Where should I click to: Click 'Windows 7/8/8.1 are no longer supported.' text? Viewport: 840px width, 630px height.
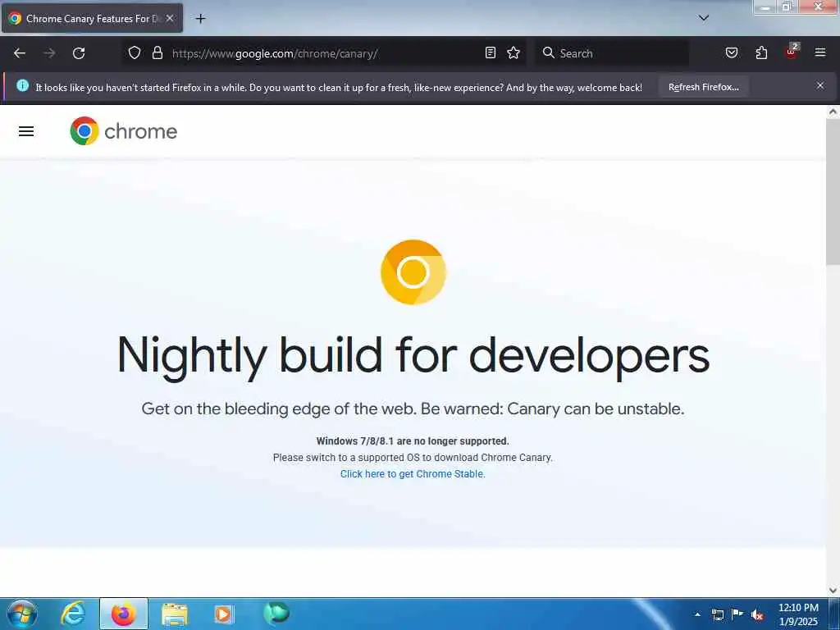(413, 441)
